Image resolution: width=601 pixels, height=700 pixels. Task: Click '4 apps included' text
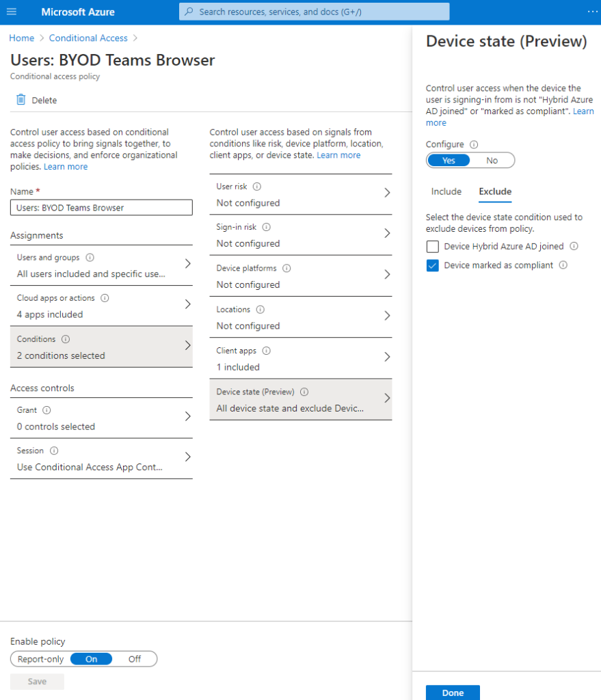pos(50,314)
